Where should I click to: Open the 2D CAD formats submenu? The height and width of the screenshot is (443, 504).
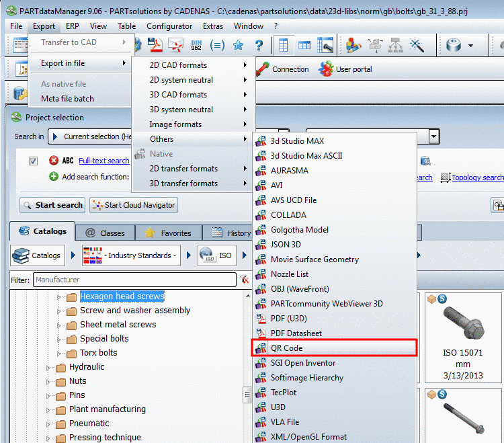tap(194, 65)
